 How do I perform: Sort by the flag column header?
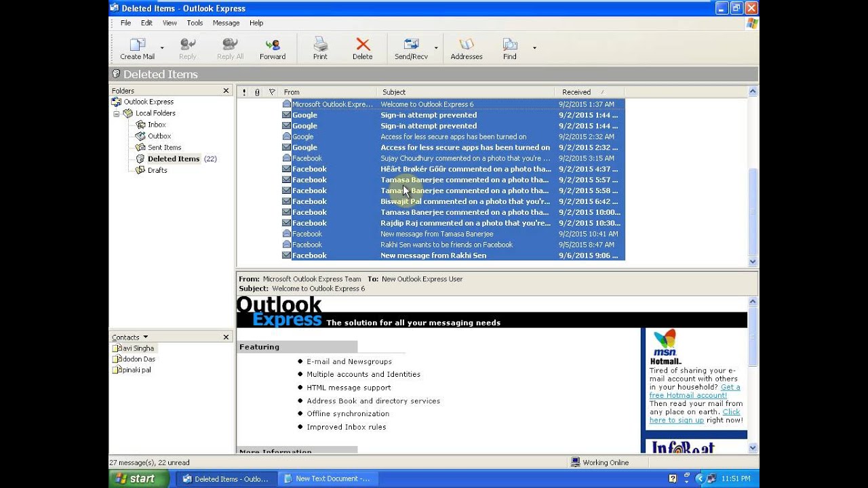(272, 92)
